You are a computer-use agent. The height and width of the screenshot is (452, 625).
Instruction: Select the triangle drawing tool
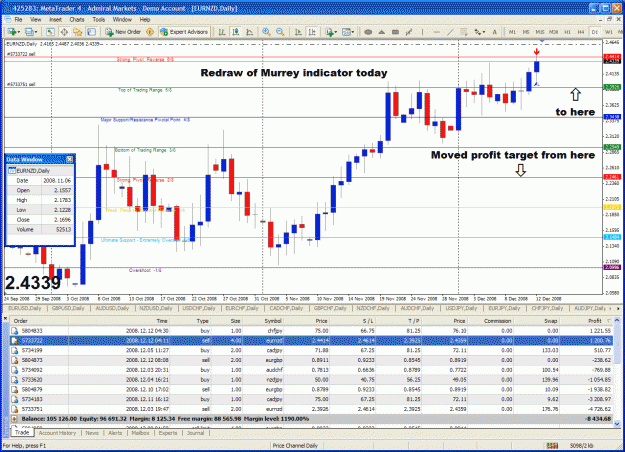(381, 32)
